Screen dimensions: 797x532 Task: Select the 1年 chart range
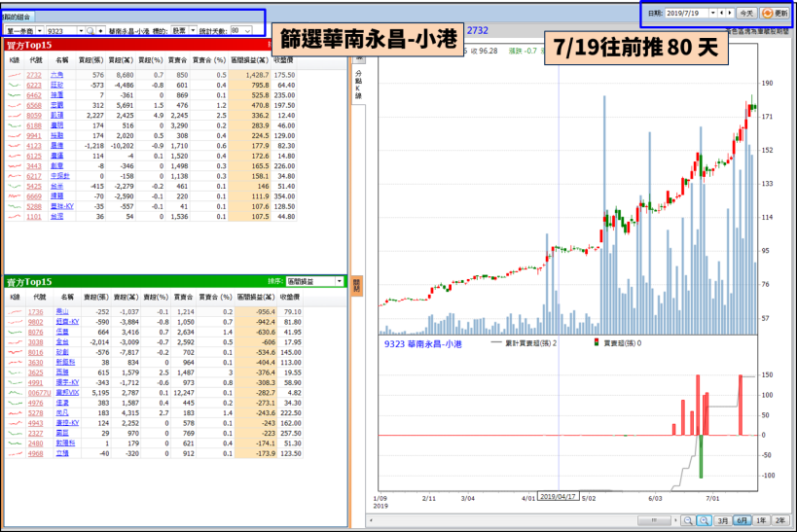761,520
